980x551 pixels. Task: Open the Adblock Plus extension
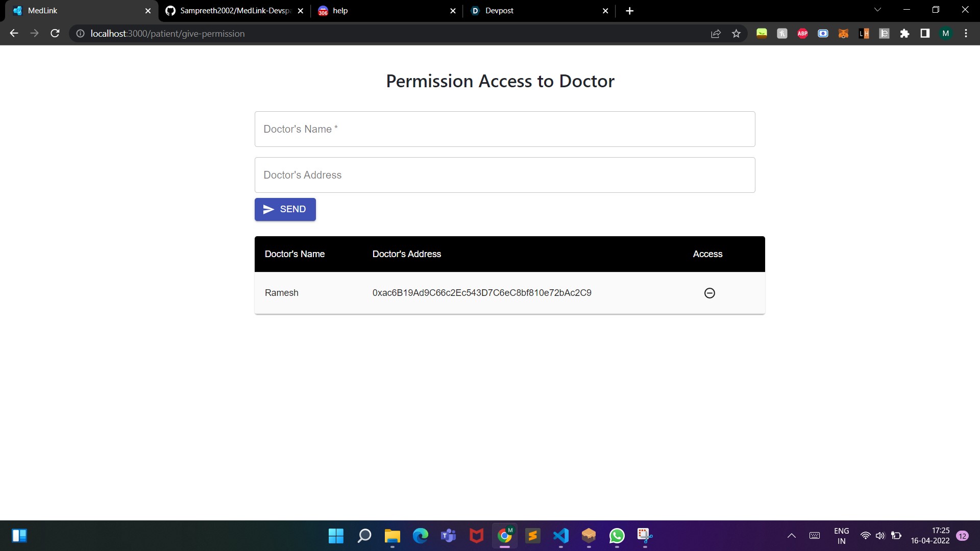[802, 34]
